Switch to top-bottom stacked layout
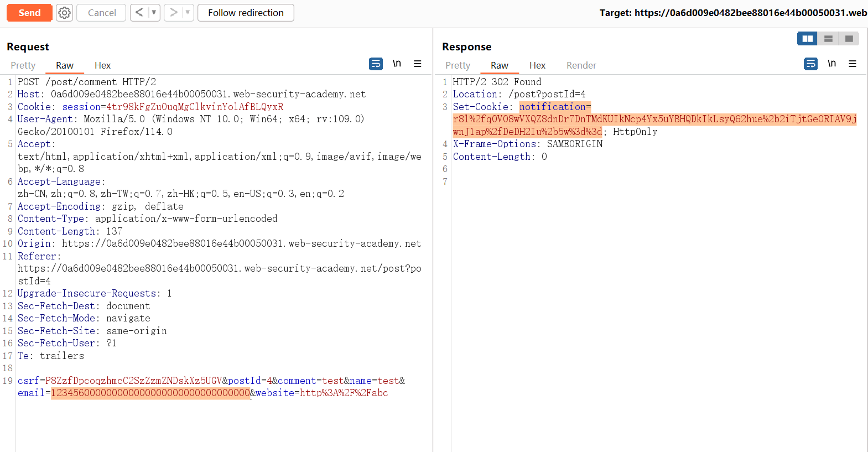 828,39
